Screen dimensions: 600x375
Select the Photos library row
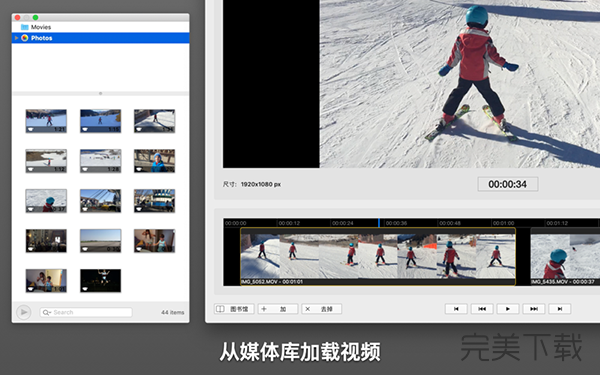click(101, 38)
